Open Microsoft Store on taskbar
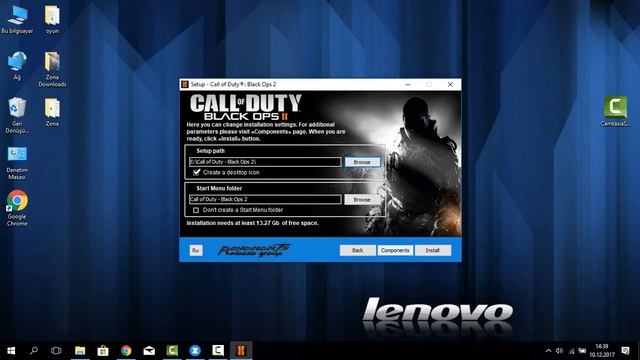 click(x=103, y=350)
